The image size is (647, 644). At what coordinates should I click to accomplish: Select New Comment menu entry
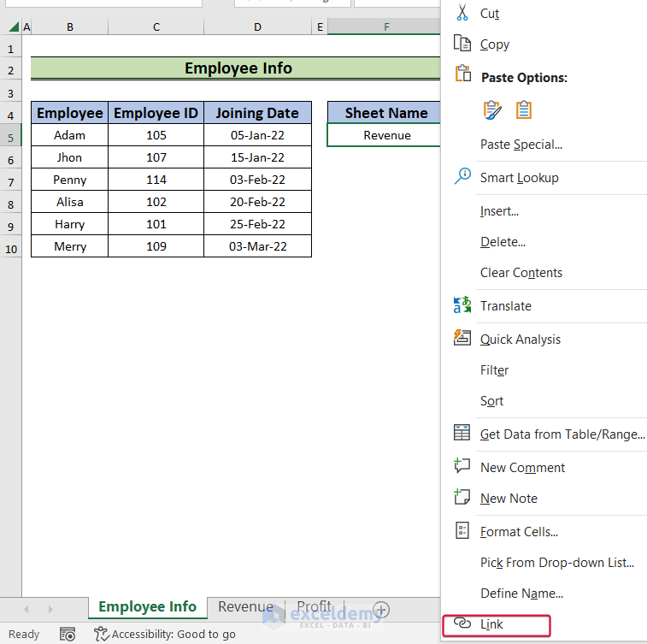pyautogui.click(x=522, y=467)
